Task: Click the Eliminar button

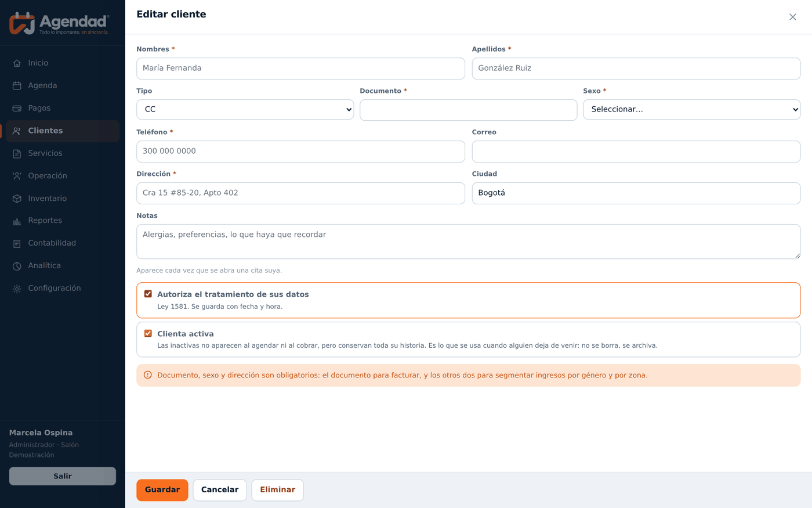Action: coord(277,490)
